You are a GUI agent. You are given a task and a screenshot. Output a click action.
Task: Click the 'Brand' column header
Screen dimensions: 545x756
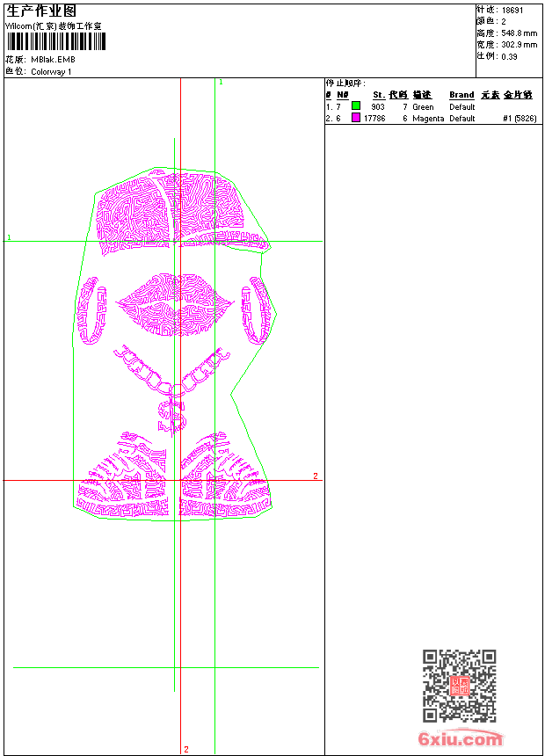point(461,95)
